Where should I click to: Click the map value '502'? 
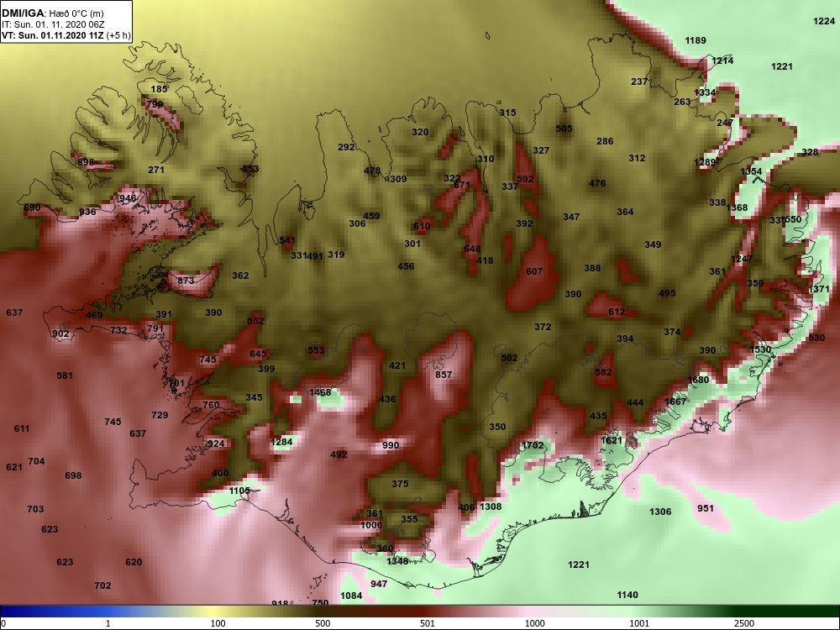pos(510,357)
